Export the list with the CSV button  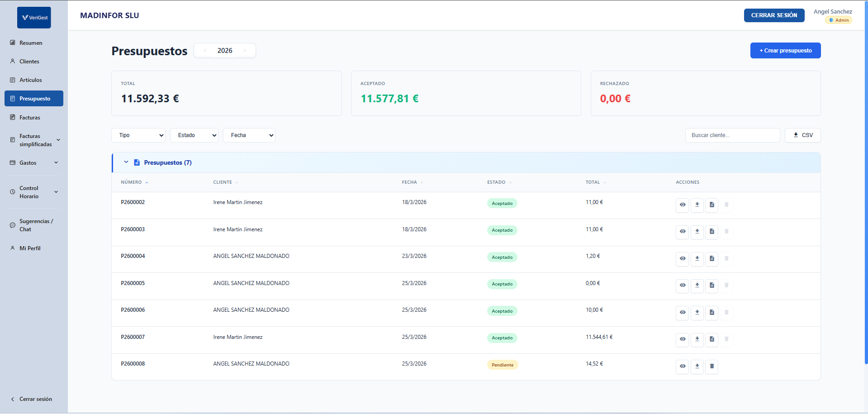click(x=802, y=135)
